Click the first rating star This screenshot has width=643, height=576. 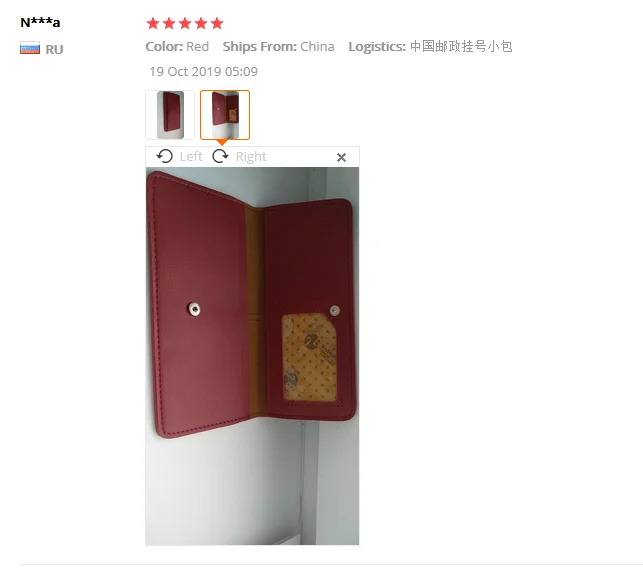click(153, 23)
